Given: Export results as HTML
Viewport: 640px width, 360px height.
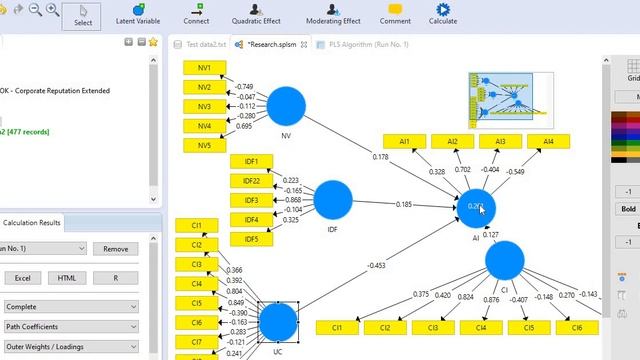Looking at the screenshot, I should [x=67, y=278].
